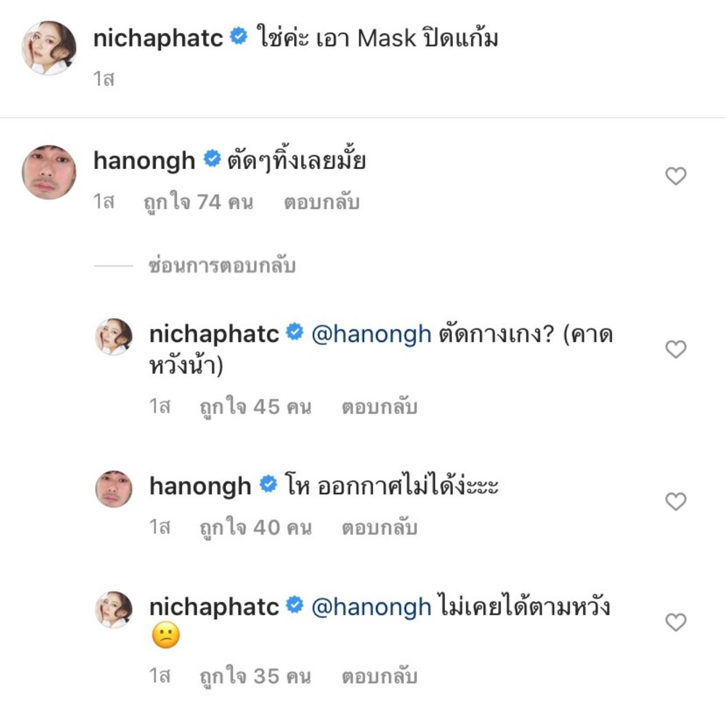Open hanongh avatar beside โห ออกกาศ reply
This screenshot has height=728, width=725.
point(113,489)
